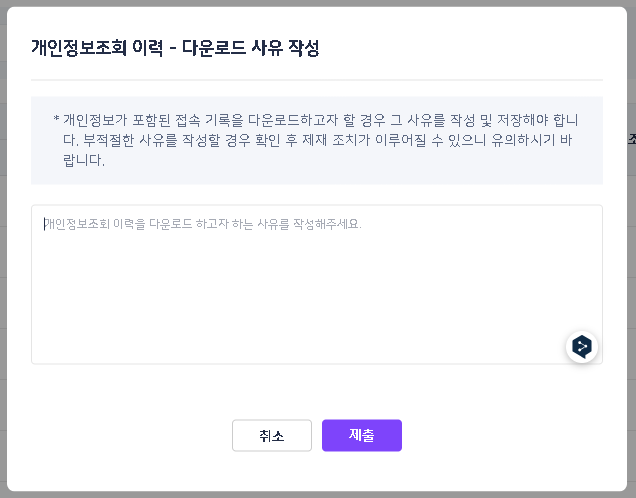Click the divider line under the dialog title
636x498 pixels.
(x=316, y=79)
